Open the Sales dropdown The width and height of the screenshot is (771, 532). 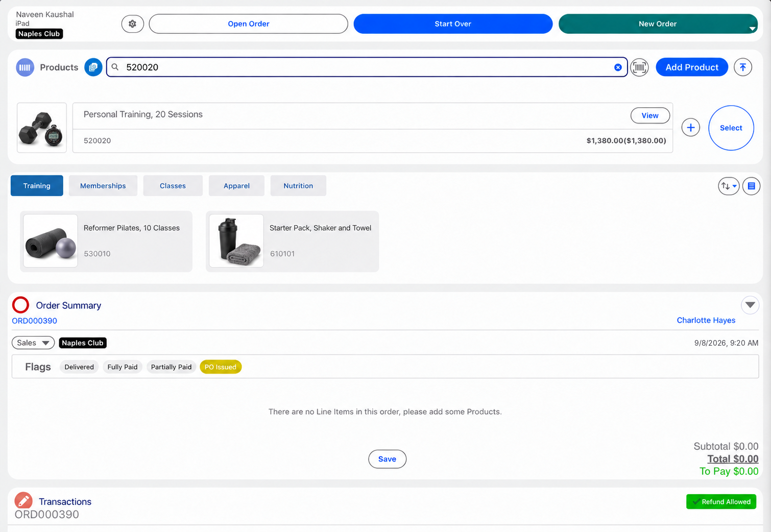(x=33, y=343)
